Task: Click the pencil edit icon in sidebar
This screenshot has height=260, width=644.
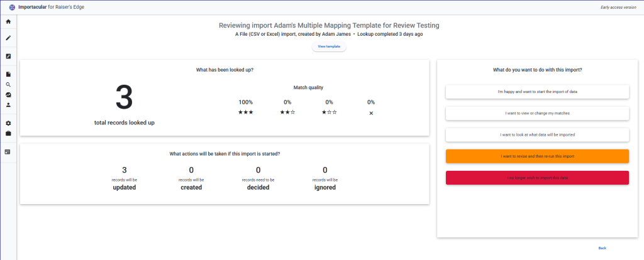Action: point(8,38)
